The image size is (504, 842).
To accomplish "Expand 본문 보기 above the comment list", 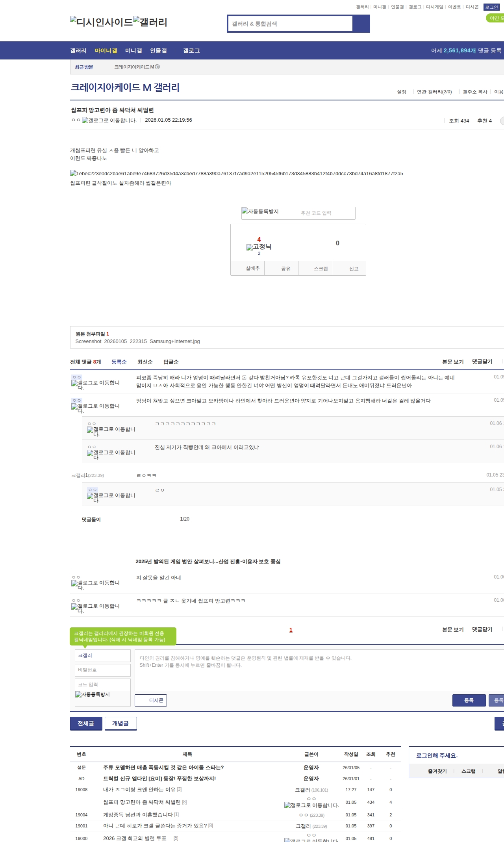I will [453, 362].
